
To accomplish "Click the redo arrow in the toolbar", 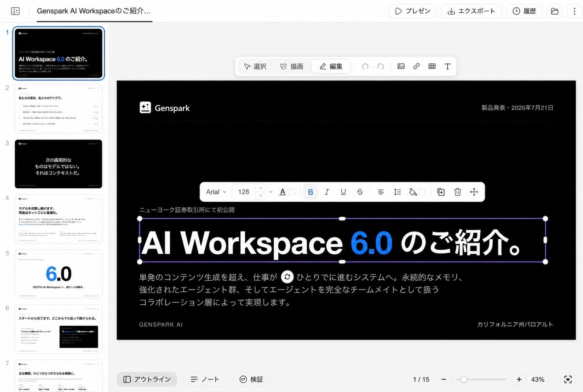I will [381, 66].
